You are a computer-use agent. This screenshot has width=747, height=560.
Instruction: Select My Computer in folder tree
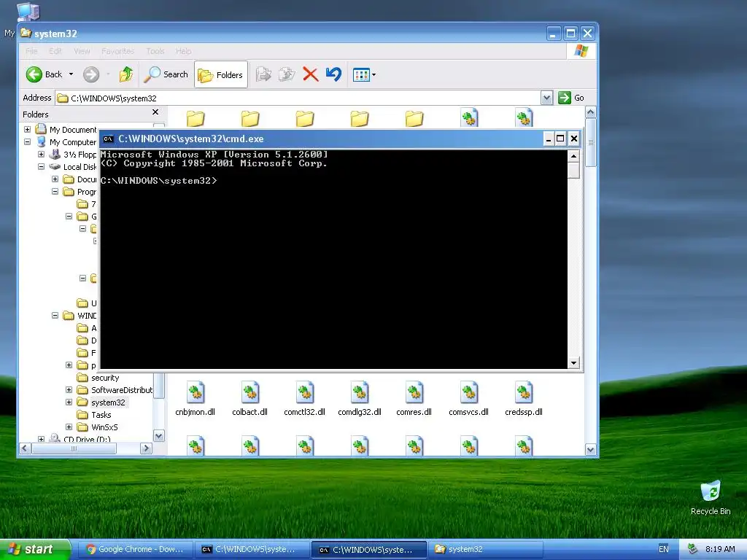[72, 142]
